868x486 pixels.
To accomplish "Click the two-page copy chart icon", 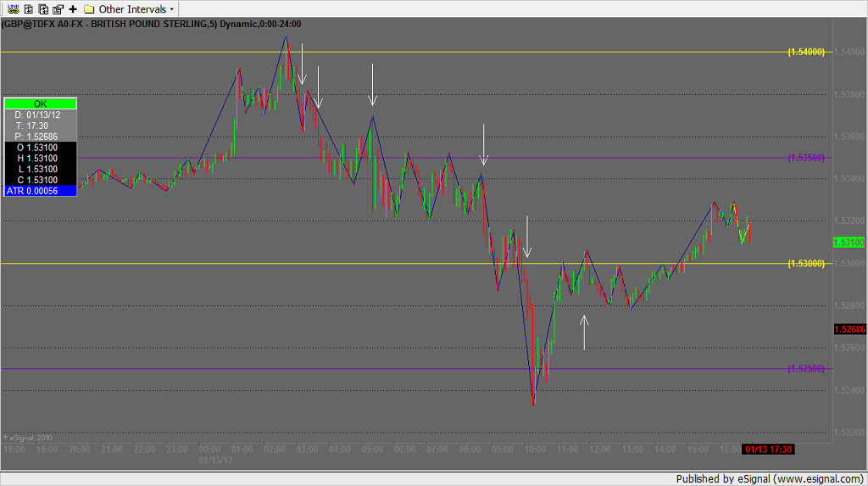I will pos(43,8).
